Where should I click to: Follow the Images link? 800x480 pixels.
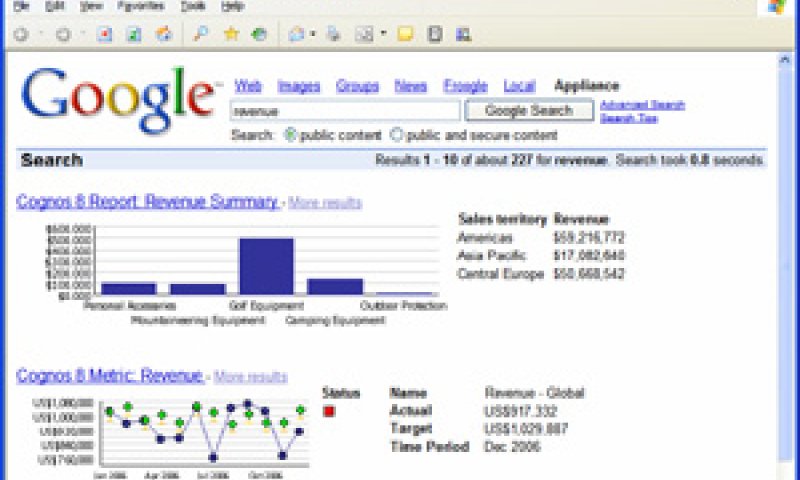tap(299, 86)
